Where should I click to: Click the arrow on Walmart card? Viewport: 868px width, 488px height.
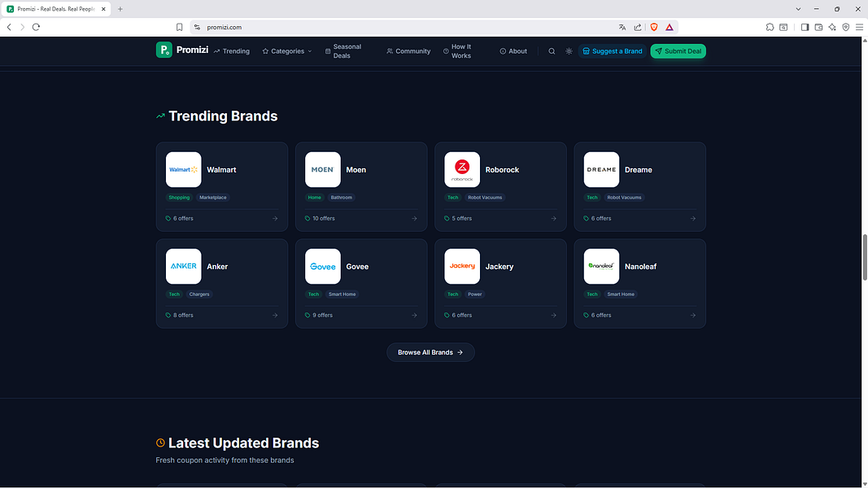(x=275, y=219)
